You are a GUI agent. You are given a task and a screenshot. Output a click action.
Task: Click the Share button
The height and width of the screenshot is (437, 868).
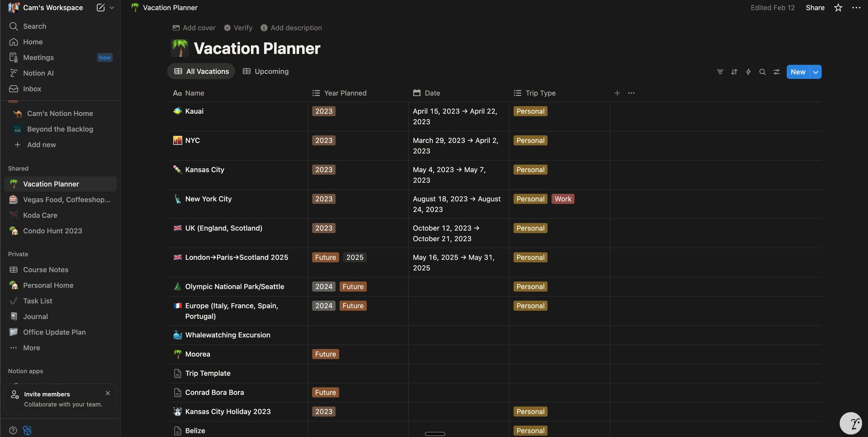point(815,8)
